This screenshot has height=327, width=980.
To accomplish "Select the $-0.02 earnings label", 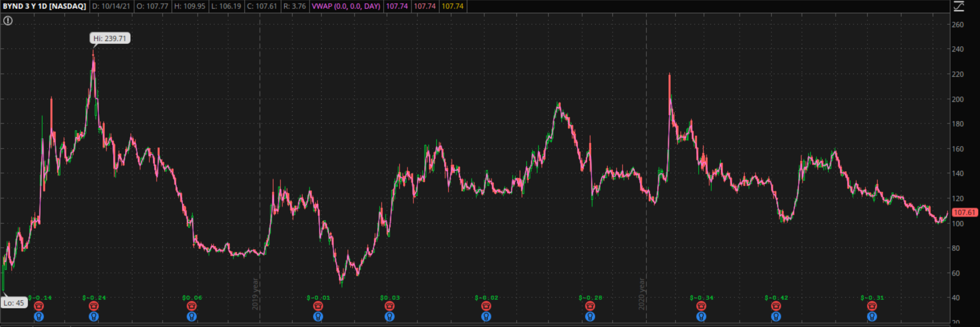I will [x=487, y=297].
